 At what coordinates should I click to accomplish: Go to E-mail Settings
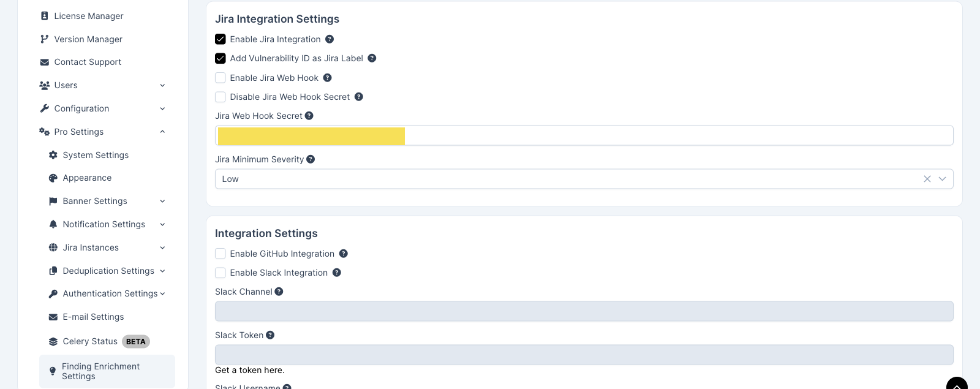pos(93,317)
